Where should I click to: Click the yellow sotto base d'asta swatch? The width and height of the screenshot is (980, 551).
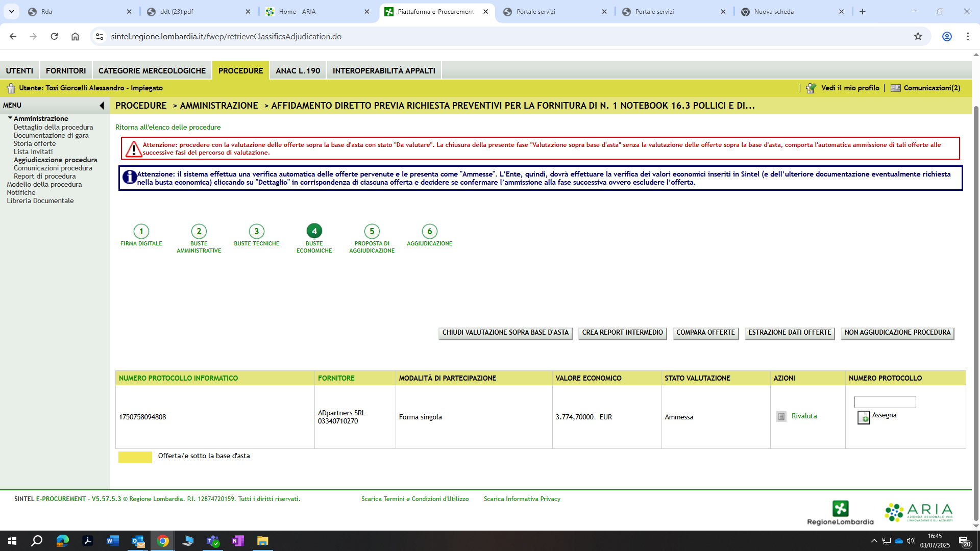(x=135, y=457)
